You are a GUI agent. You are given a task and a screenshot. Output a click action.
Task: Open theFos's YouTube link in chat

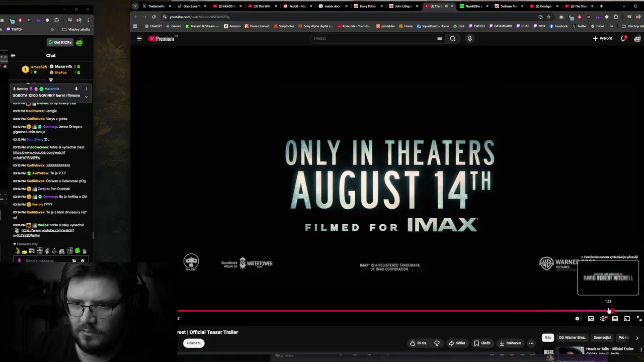[44, 233]
